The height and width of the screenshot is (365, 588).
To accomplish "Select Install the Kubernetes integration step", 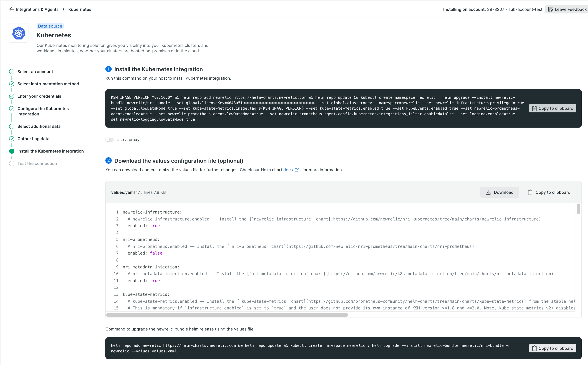I will click(50, 151).
